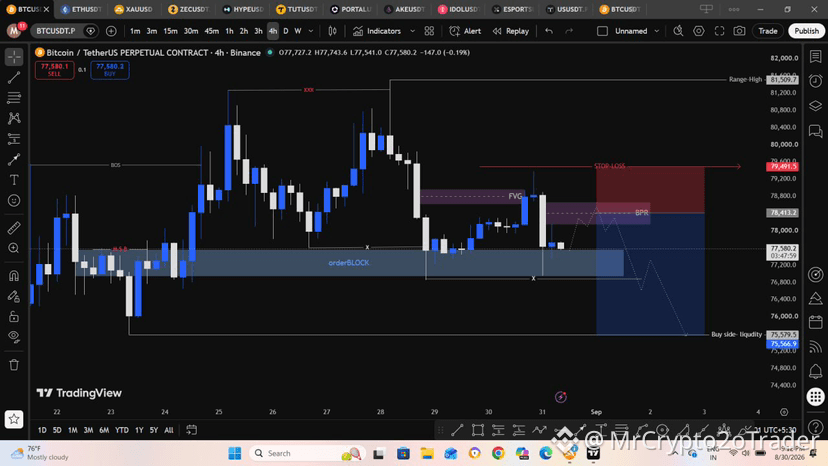The image size is (828, 466).
Task: Click the Windows taskbar Search box
Action: [307, 453]
